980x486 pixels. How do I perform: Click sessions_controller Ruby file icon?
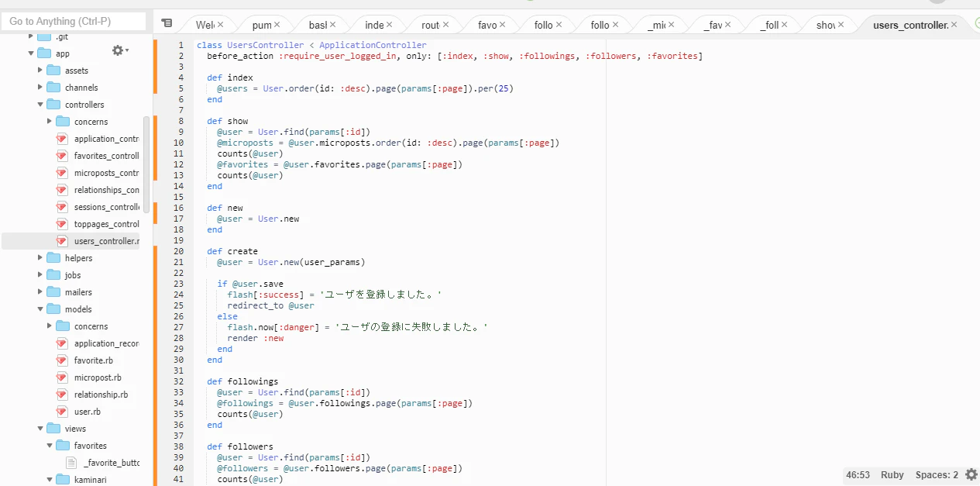[x=62, y=207]
